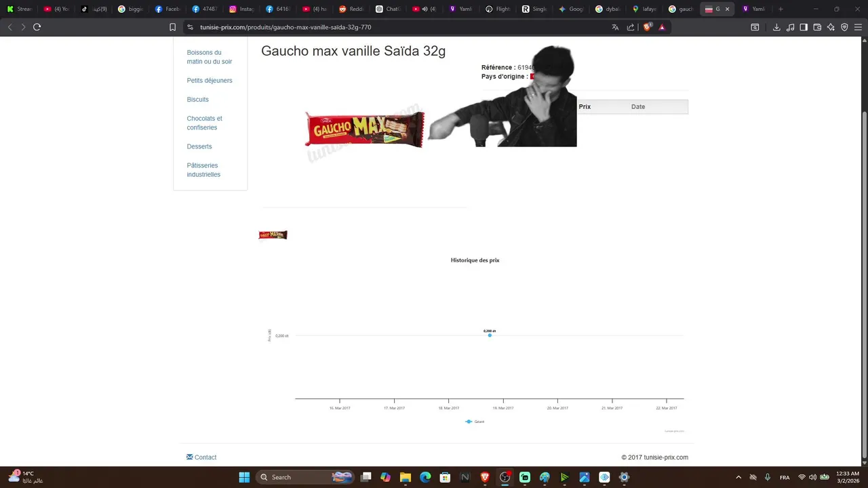
Task: Open the Biscuits category link
Action: coord(198,100)
